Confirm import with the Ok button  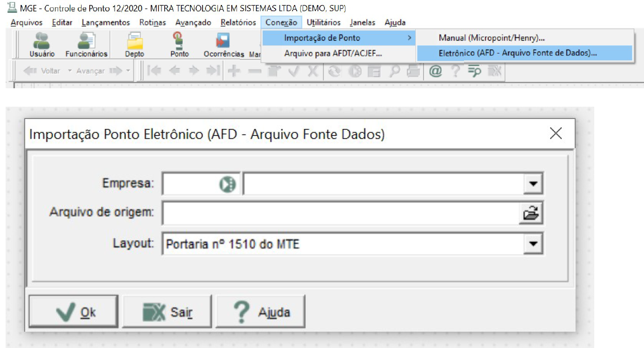point(74,312)
